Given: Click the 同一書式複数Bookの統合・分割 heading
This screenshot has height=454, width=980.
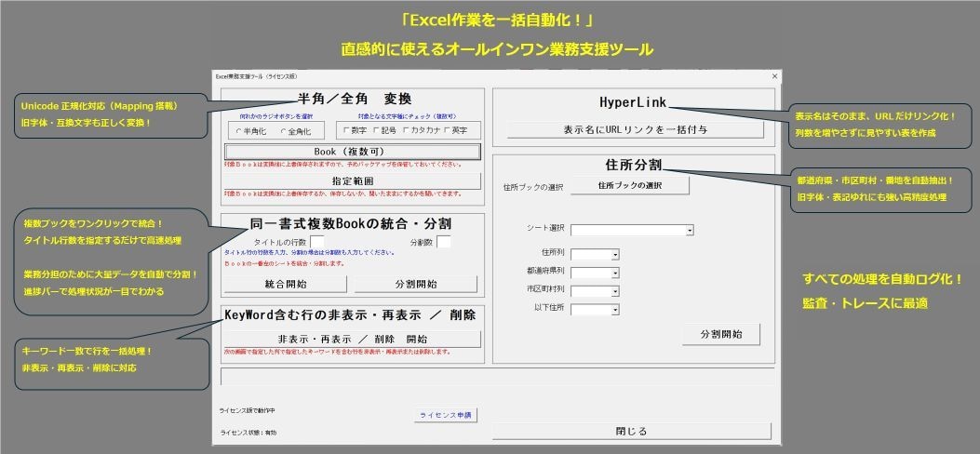Looking at the screenshot, I should tap(351, 223).
